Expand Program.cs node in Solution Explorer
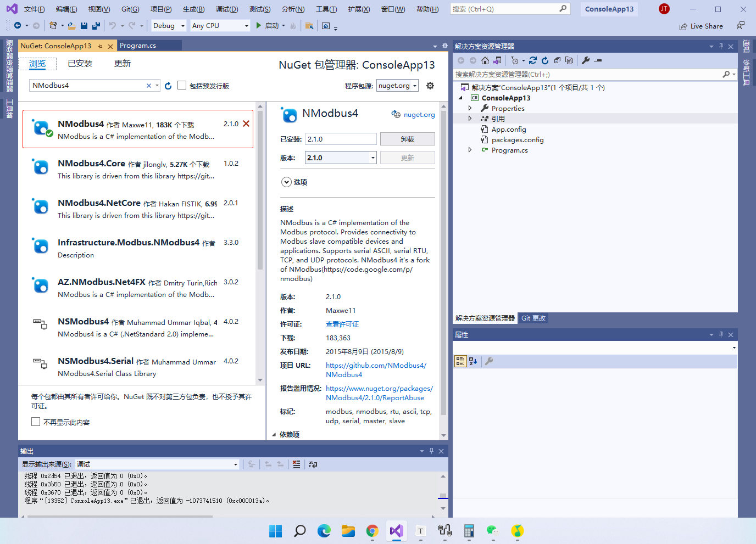This screenshot has height=544, width=756. pos(470,150)
